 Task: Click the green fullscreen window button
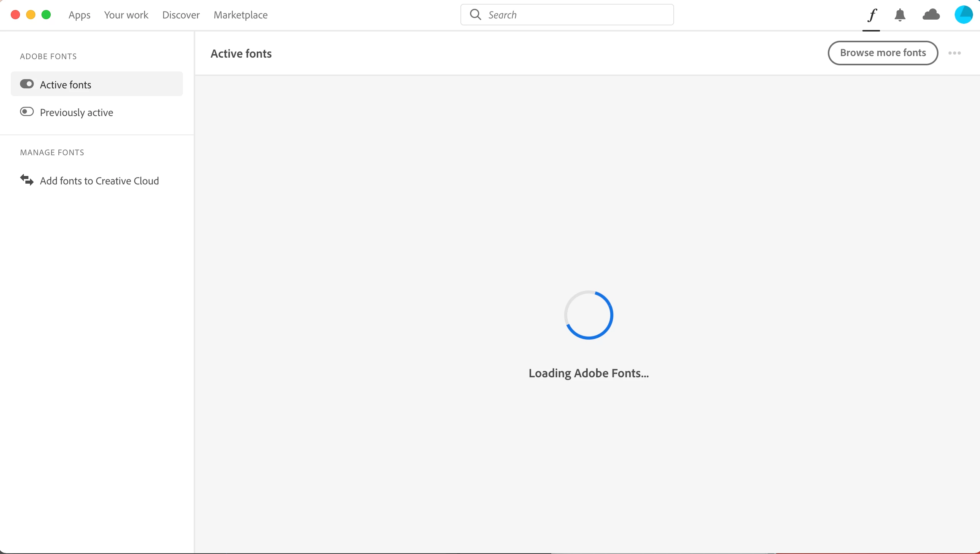pos(46,15)
